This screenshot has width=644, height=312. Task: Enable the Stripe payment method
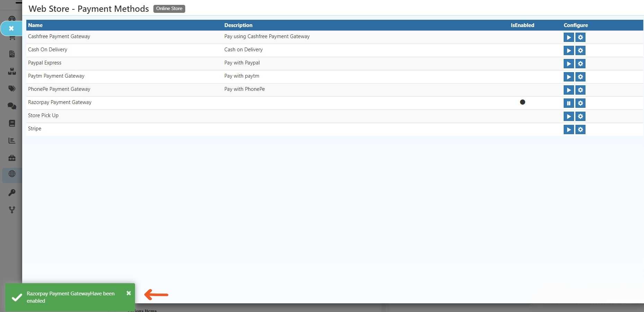click(569, 130)
